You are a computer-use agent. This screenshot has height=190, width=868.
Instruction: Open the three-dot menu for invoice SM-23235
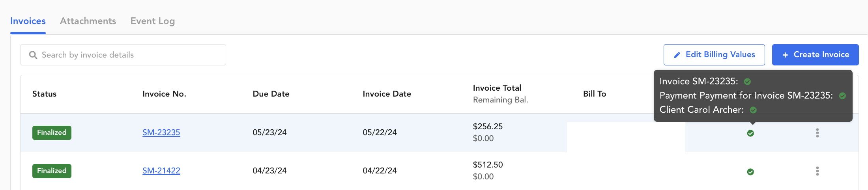817,133
